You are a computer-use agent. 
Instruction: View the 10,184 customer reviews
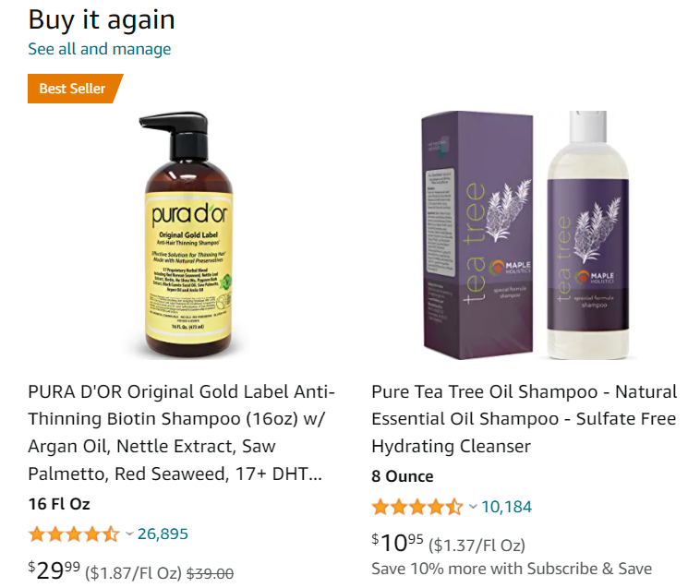(506, 507)
